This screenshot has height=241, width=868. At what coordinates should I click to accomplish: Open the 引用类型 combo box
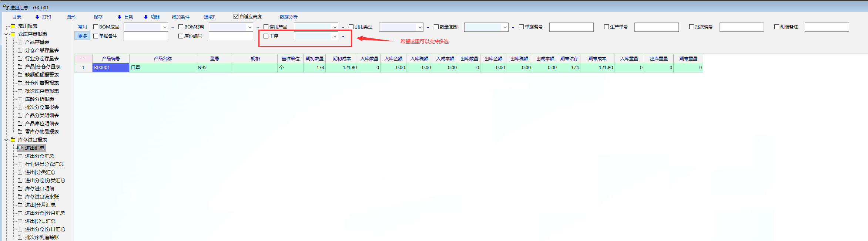(x=420, y=27)
